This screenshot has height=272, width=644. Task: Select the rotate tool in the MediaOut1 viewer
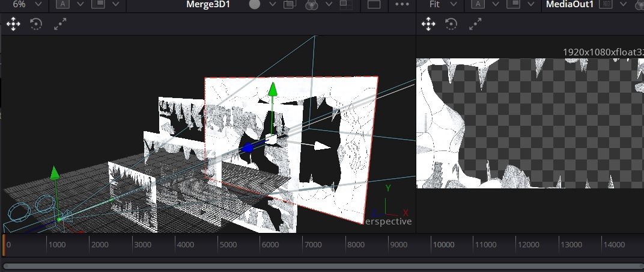pyautogui.click(x=451, y=24)
